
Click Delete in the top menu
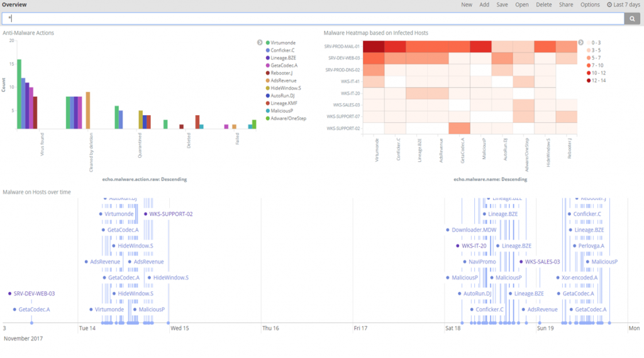[544, 4]
